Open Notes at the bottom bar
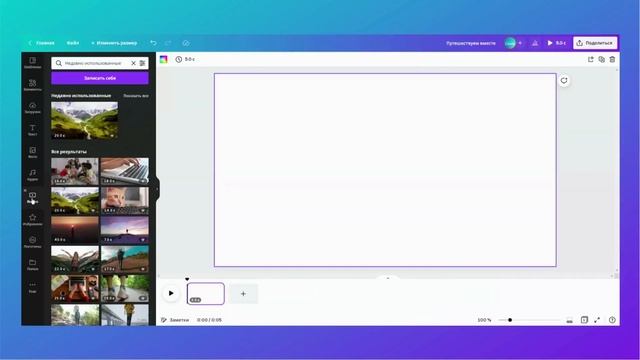Image resolution: width=640 pixels, height=360 pixels. [x=175, y=320]
